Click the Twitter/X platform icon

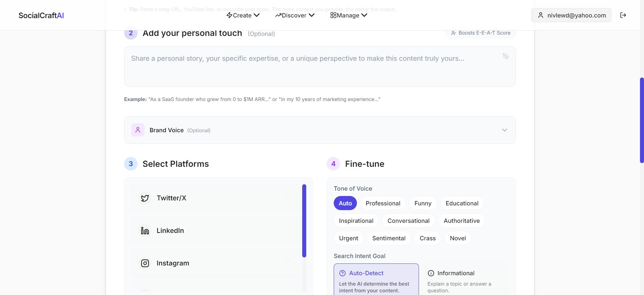point(145,198)
